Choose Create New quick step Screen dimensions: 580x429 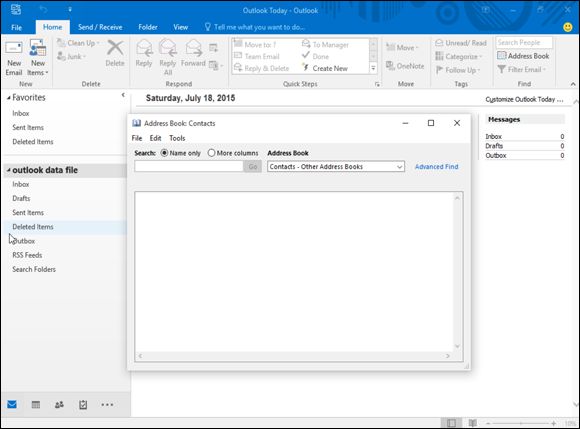tap(325, 68)
